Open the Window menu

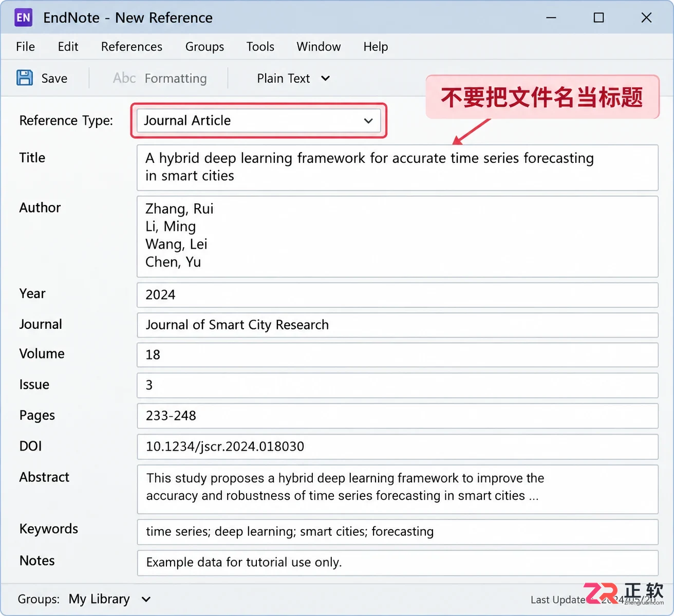point(319,47)
